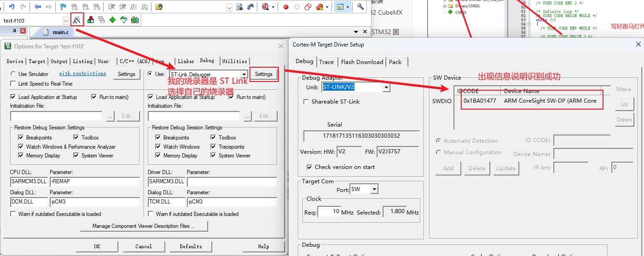Click incremental find binoculars icon
The width and height of the screenshot is (644, 256).
(250, 7)
